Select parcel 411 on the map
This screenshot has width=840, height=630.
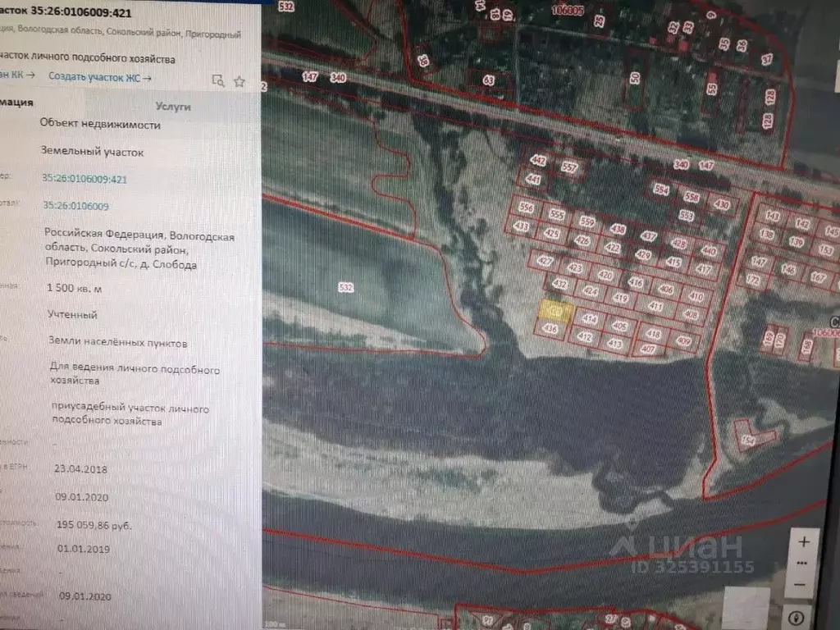(x=655, y=306)
